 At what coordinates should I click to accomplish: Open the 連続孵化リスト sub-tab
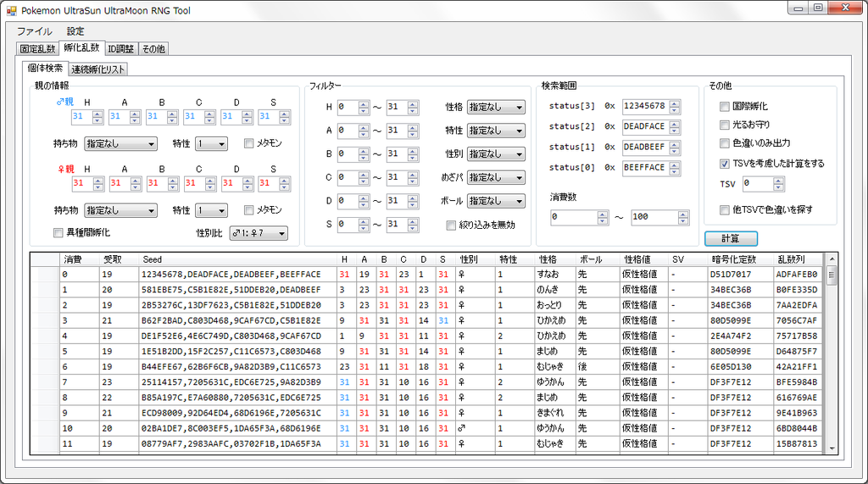pyautogui.click(x=98, y=70)
